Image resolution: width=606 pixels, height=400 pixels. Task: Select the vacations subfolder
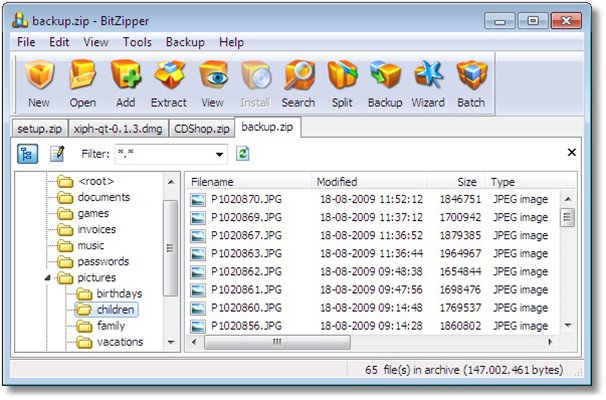[x=120, y=342]
